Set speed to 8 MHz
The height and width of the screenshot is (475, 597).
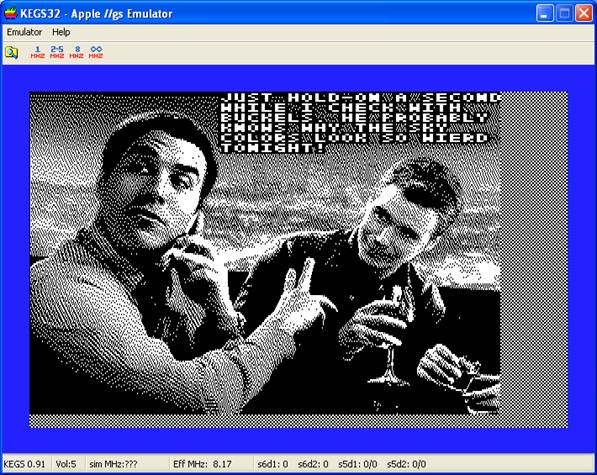(x=76, y=52)
